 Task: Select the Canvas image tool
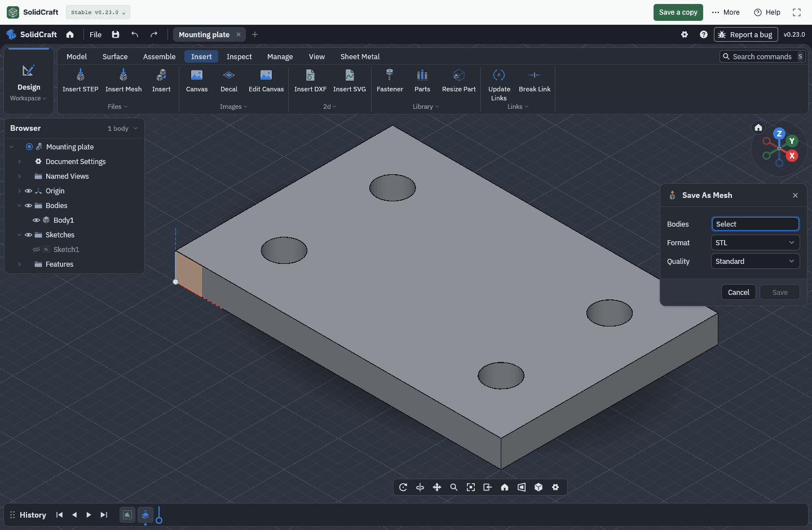[x=197, y=80]
